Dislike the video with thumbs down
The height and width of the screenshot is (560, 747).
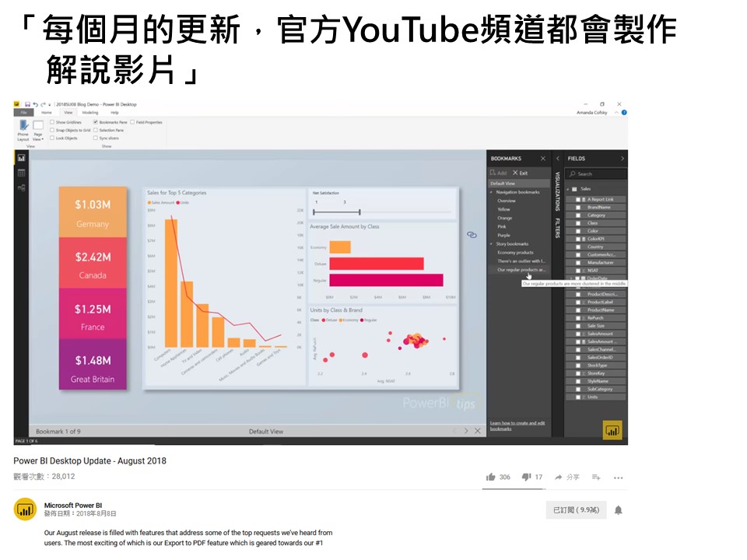527,477
